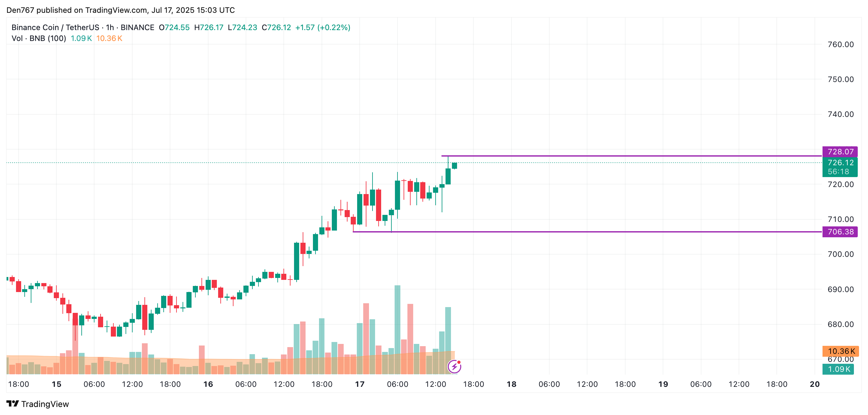Click the TradingView text link at bottom
This screenshot has height=415, width=868.
(x=45, y=404)
